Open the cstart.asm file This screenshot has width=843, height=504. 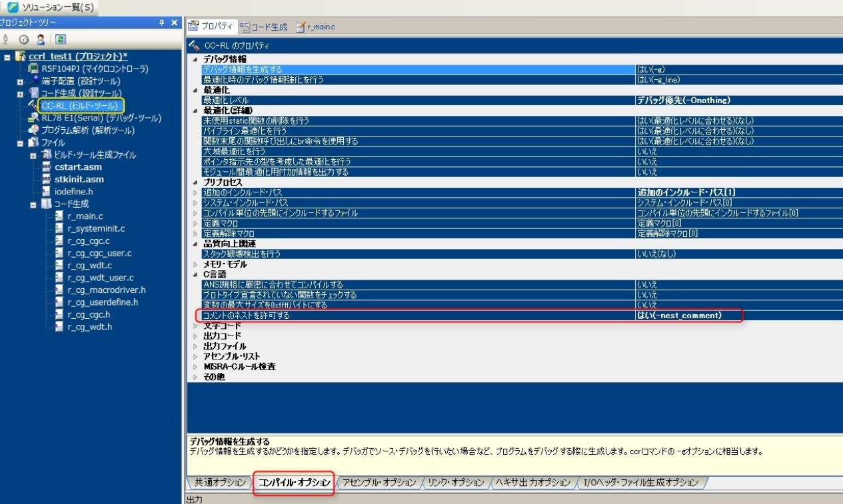[x=79, y=167]
